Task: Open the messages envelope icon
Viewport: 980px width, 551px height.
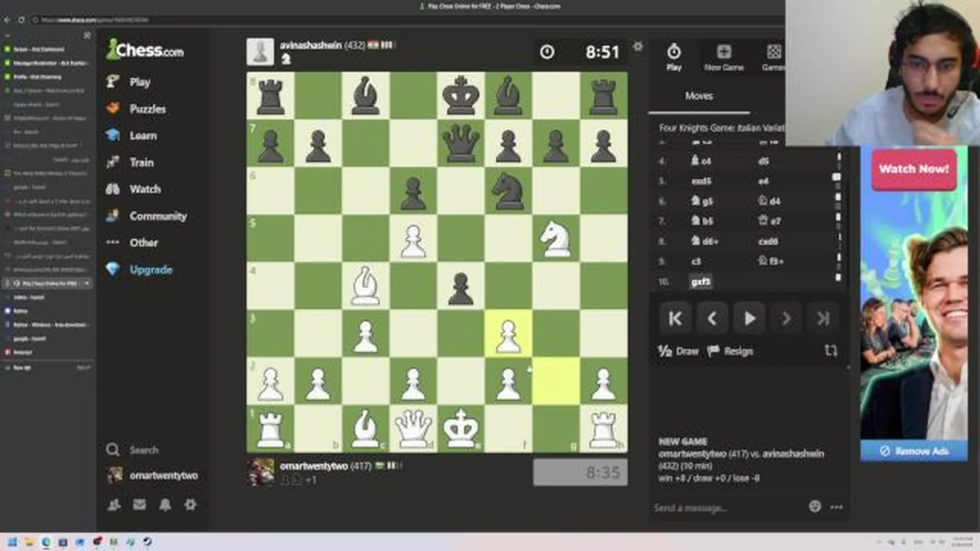Action: click(x=139, y=504)
